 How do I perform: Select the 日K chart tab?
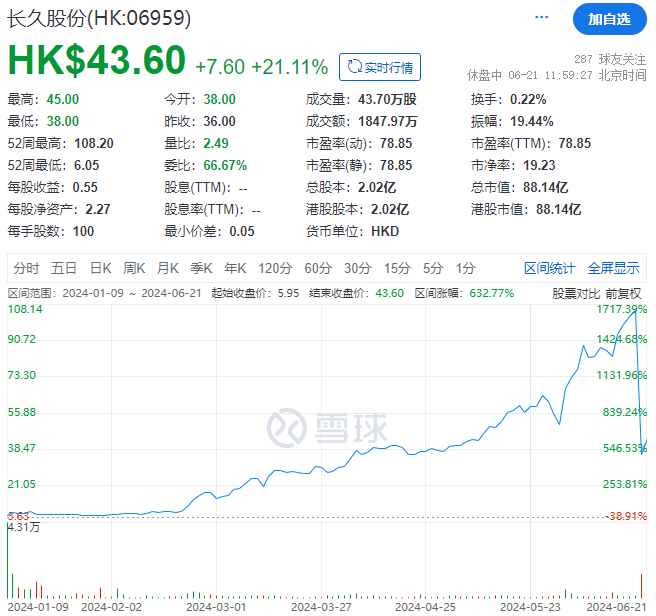click(101, 268)
